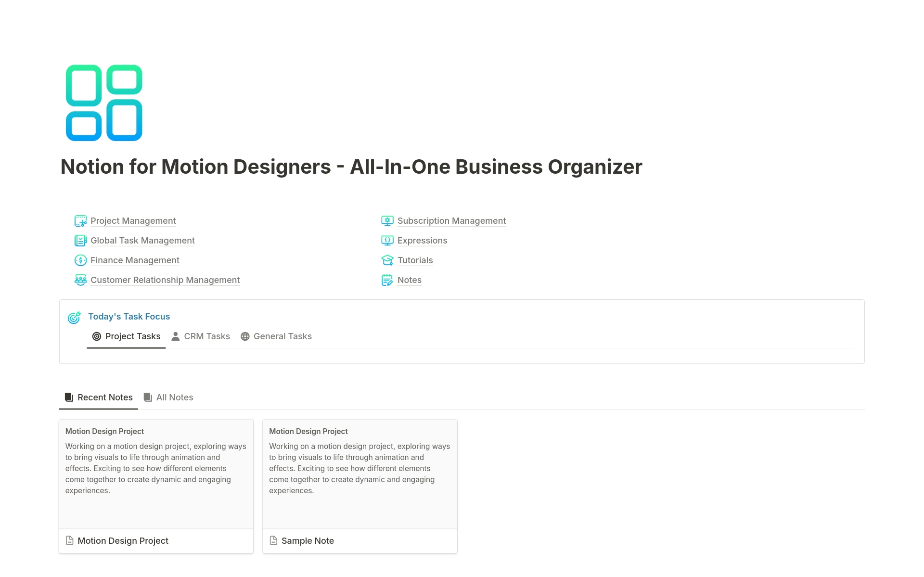924x577 pixels.
Task: Click the Today's Task Focus target icon
Action: (74, 318)
